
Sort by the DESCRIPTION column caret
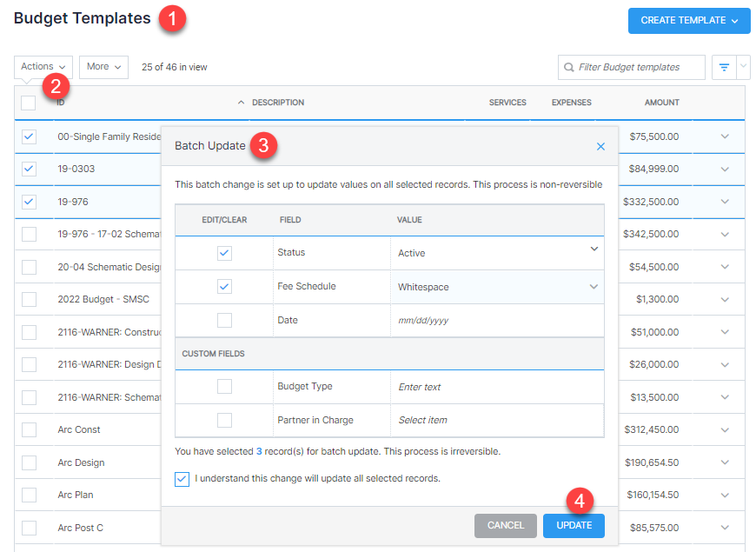(x=241, y=102)
